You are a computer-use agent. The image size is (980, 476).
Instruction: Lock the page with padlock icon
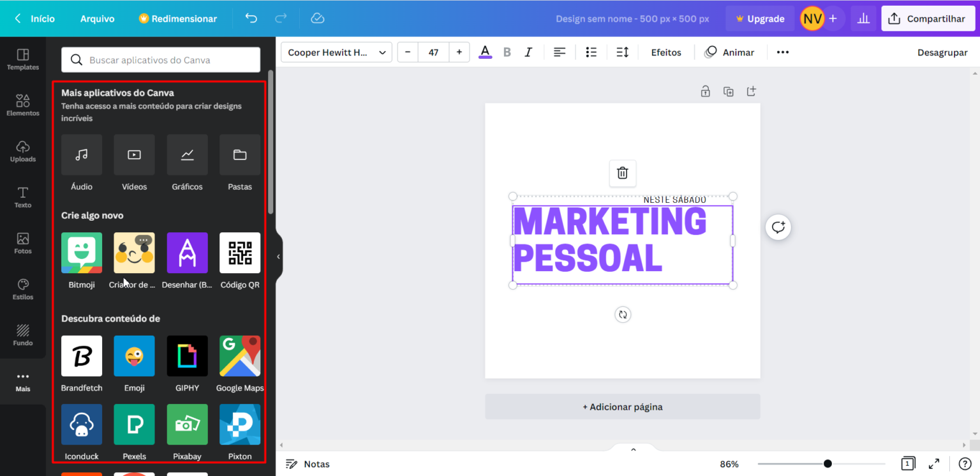pos(705,91)
